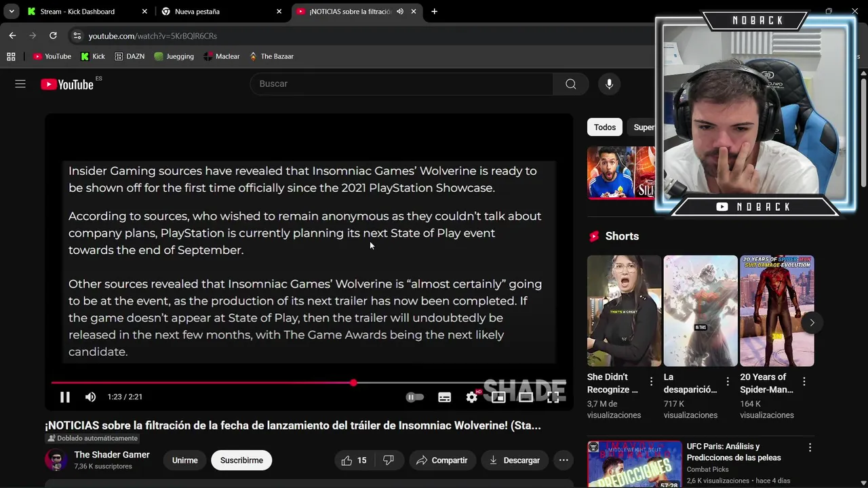
Task: Open options menu for La desaparició... short
Action: point(728,382)
